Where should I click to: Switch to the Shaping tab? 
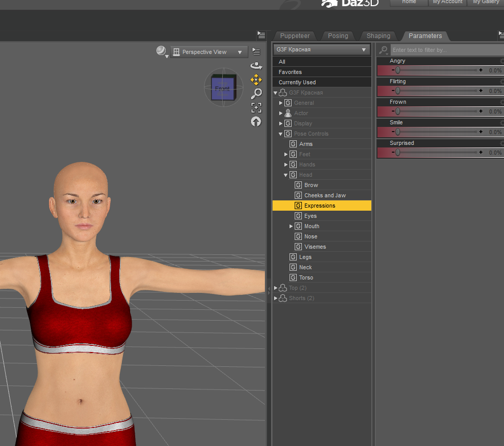click(379, 36)
